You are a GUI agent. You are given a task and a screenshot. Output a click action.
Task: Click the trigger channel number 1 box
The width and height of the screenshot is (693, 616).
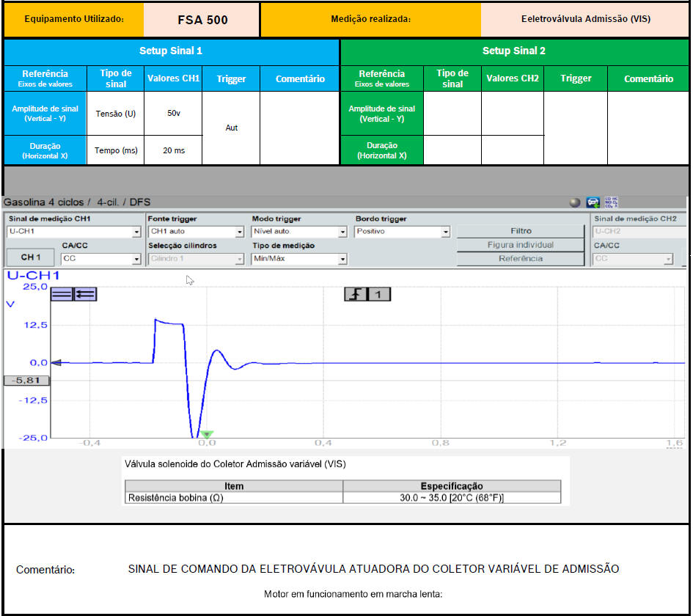[379, 294]
